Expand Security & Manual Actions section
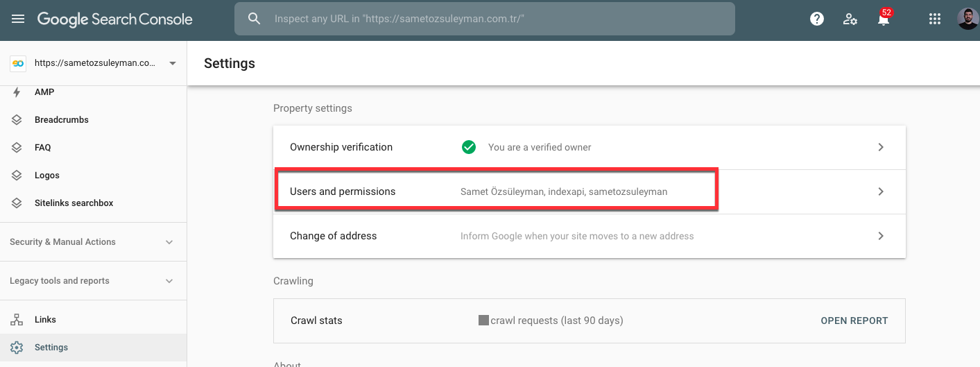Screen dimensions: 980x367 pyautogui.click(x=93, y=242)
